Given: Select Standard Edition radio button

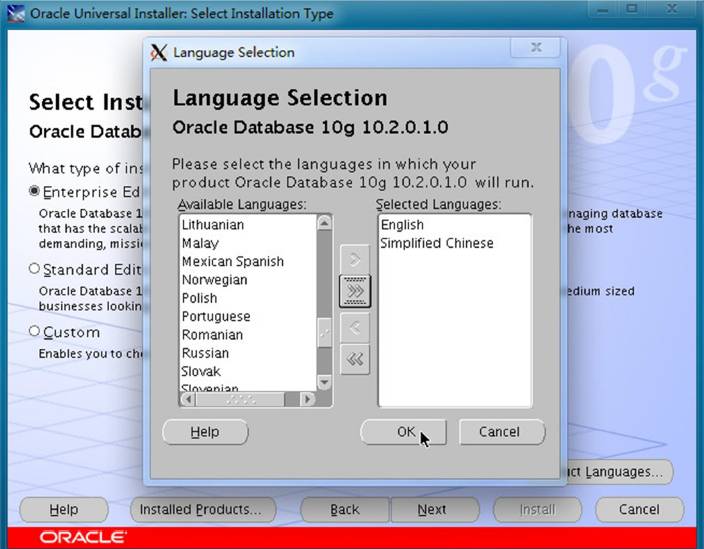Looking at the screenshot, I should pyautogui.click(x=34, y=268).
